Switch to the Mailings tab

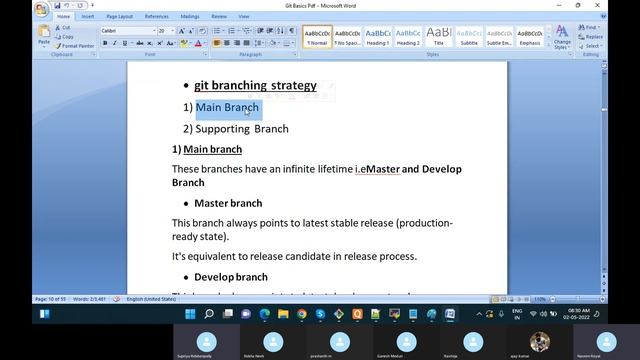[190, 16]
